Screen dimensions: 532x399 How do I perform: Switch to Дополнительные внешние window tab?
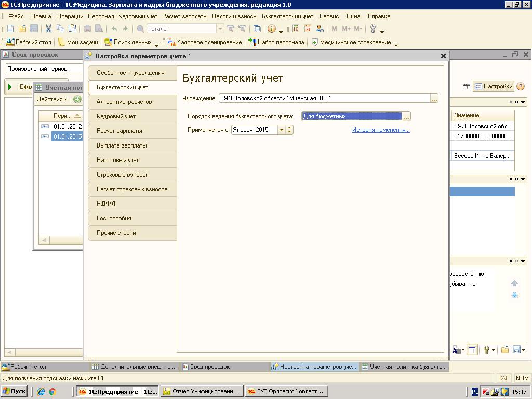[x=135, y=367]
